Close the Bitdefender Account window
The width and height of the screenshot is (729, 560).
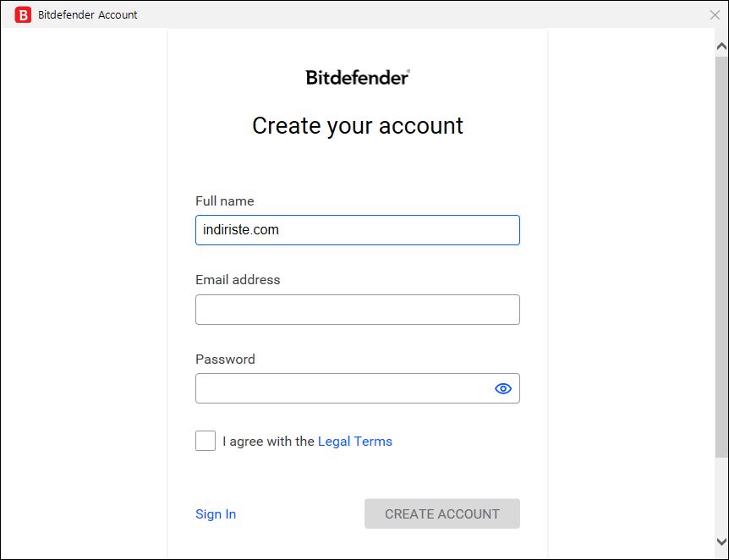[x=715, y=15]
